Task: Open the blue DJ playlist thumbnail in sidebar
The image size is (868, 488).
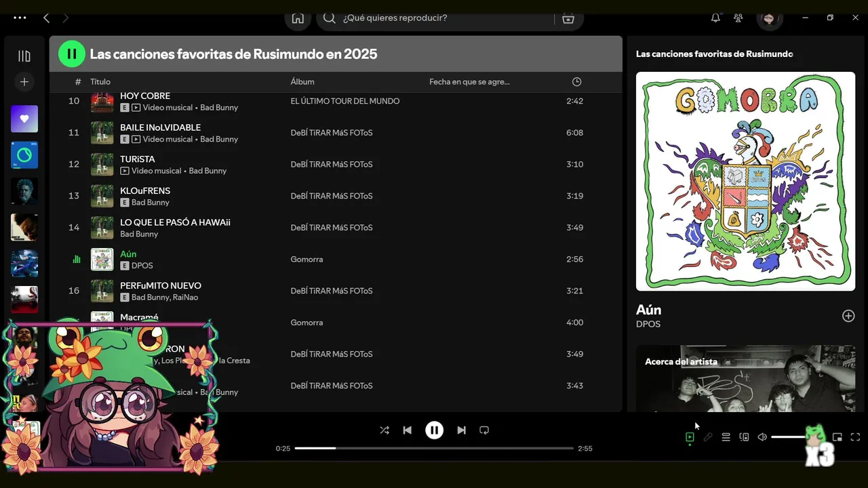Action: [24, 155]
